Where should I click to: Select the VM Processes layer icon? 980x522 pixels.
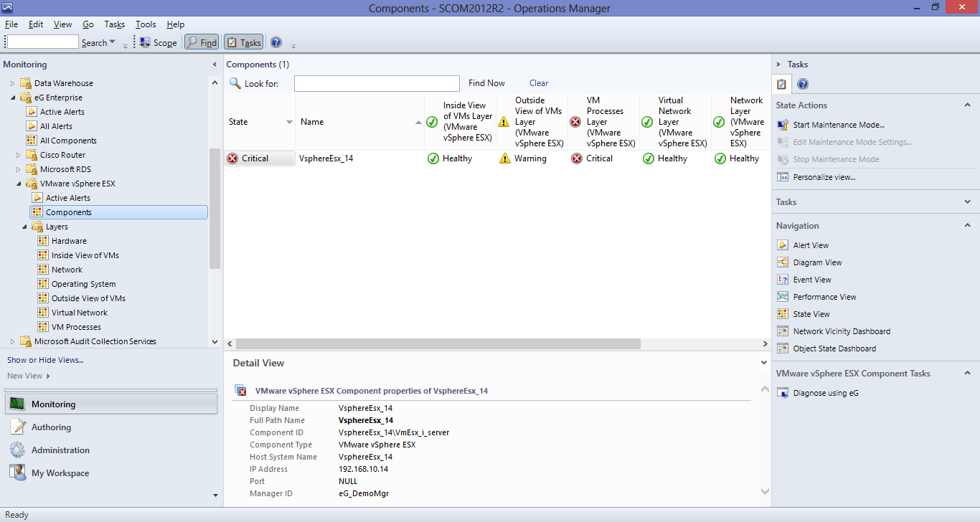(43, 327)
